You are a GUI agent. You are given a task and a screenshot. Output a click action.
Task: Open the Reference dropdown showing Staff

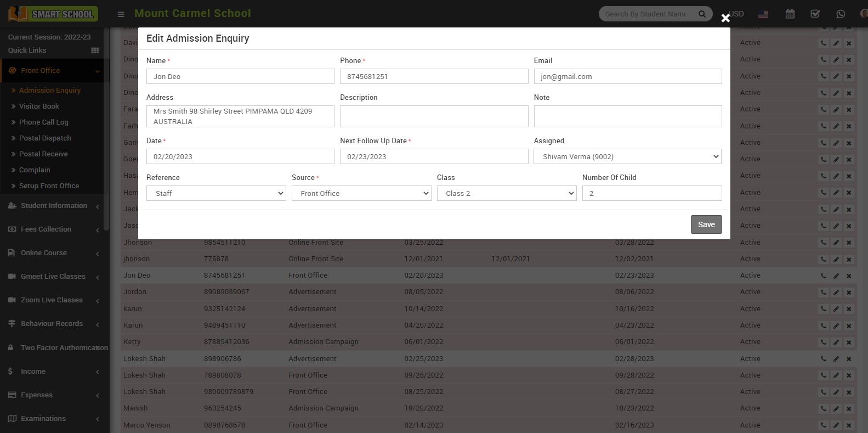[216, 194]
